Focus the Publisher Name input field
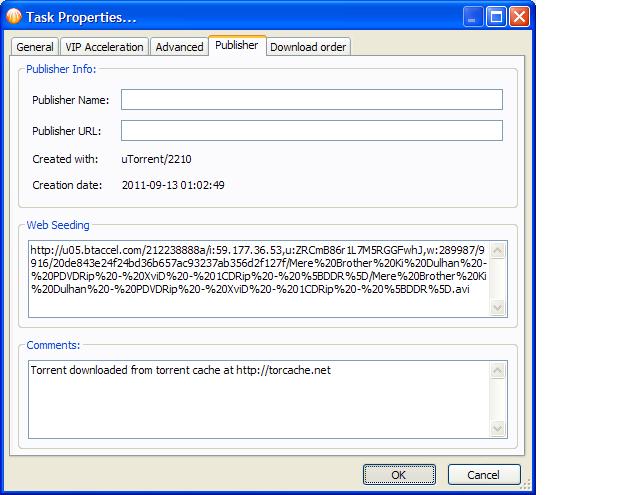The height and width of the screenshot is (495, 632). pos(311,100)
